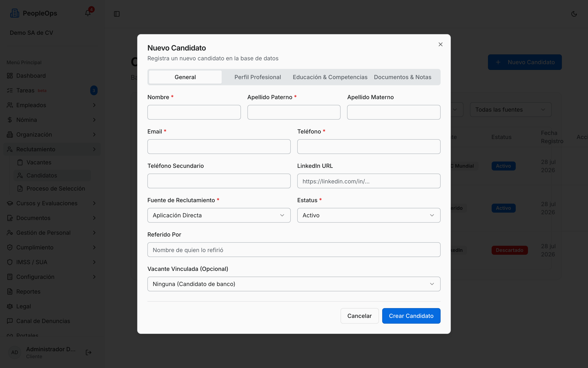Click the Tareas checklist icon

coord(10,90)
